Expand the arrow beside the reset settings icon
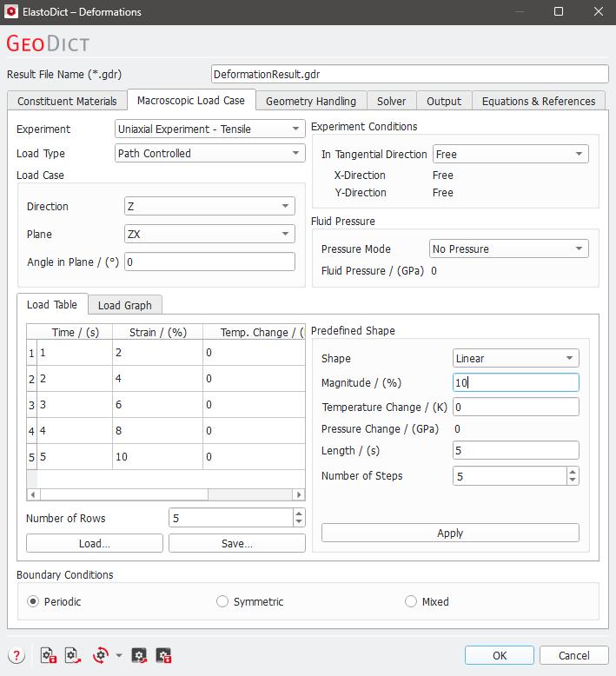Viewport: 616px width, 676px height. coord(118,656)
